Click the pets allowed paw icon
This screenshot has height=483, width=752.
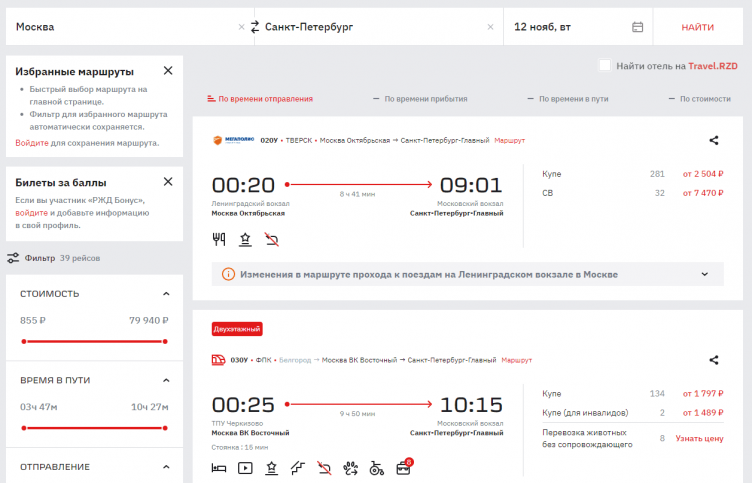coord(349,467)
